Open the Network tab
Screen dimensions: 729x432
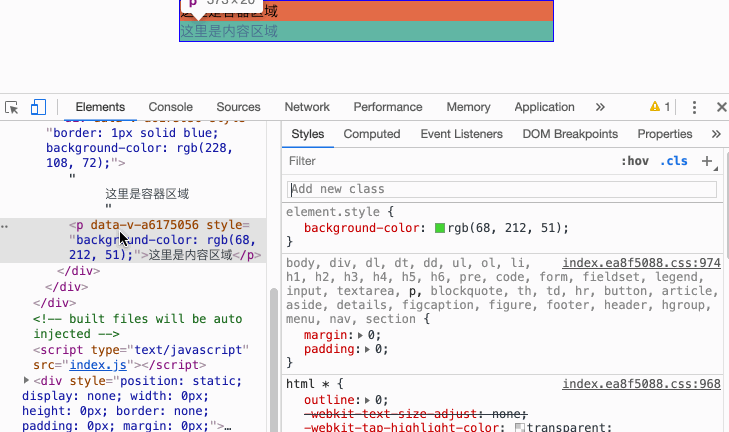(307, 107)
